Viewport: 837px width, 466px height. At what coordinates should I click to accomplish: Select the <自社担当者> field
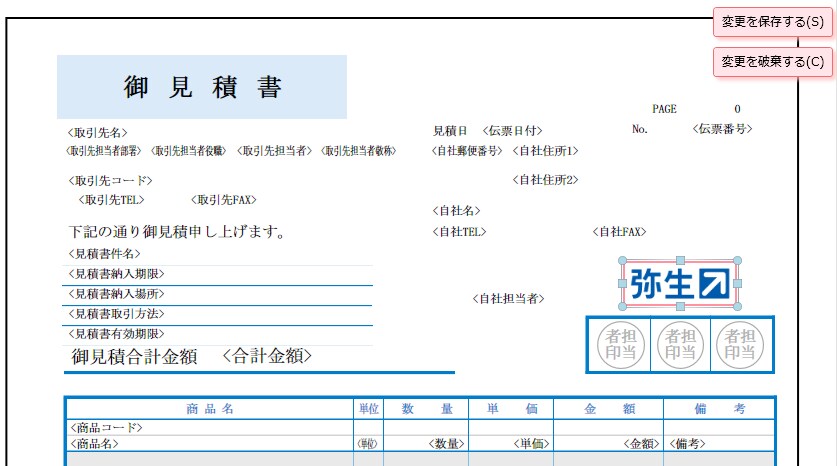pyautogui.click(x=508, y=298)
